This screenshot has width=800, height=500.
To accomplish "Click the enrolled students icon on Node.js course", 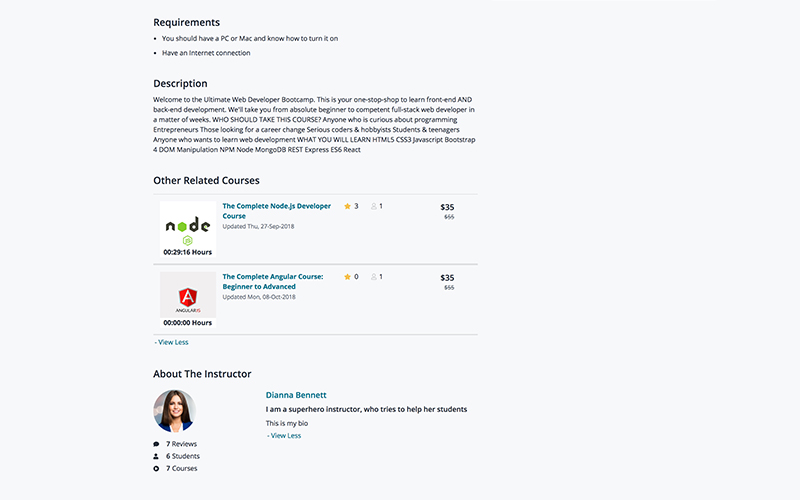I will [x=374, y=206].
